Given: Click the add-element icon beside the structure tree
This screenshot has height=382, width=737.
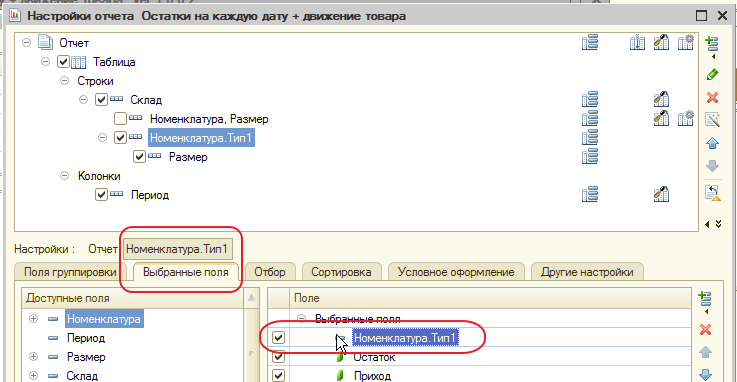Looking at the screenshot, I should click(712, 44).
